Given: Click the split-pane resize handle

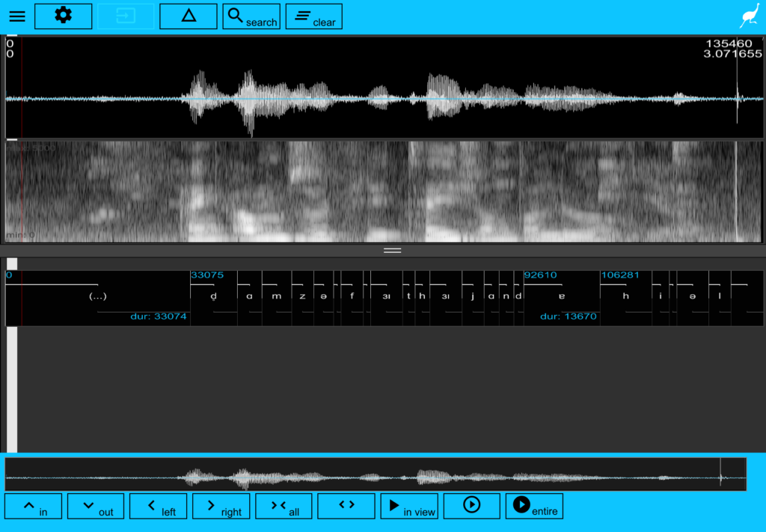Looking at the screenshot, I should 392,251.
